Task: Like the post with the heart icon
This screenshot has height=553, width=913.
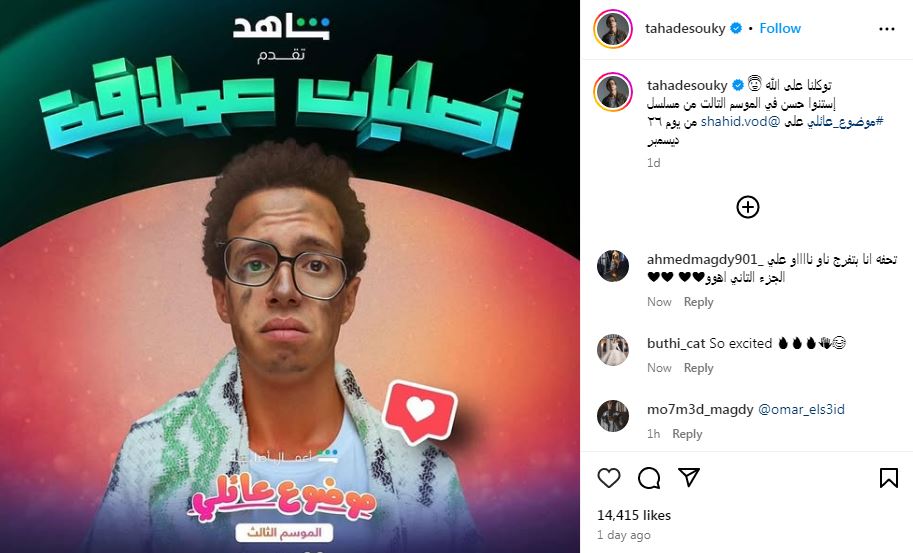Action: [608, 478]
